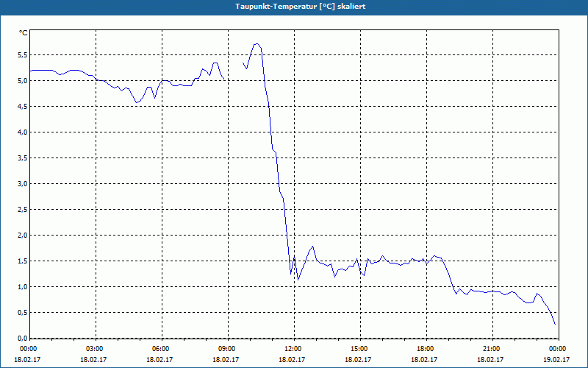The width and height of the screenshot is (588, 368).
Task: Click the title 'Taupunkt-Temperatur [°C] skaliert'
Action: pyautogui.click(x=300, y=7)
